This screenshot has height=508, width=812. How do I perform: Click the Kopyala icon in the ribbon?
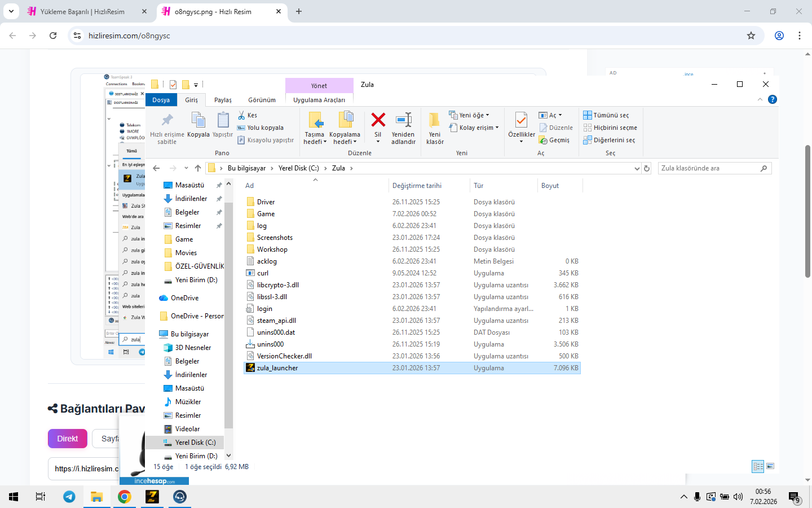click(198, 120)
